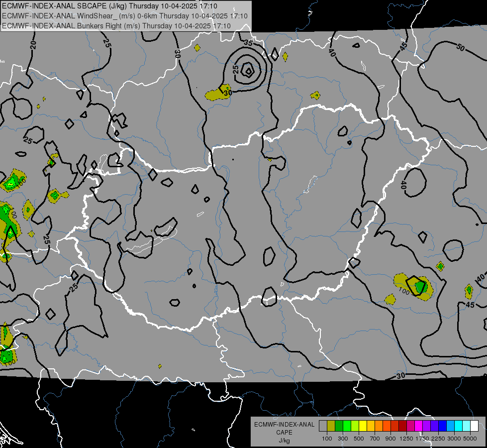Select the pure yellow legend swatch

click(363, 426)
